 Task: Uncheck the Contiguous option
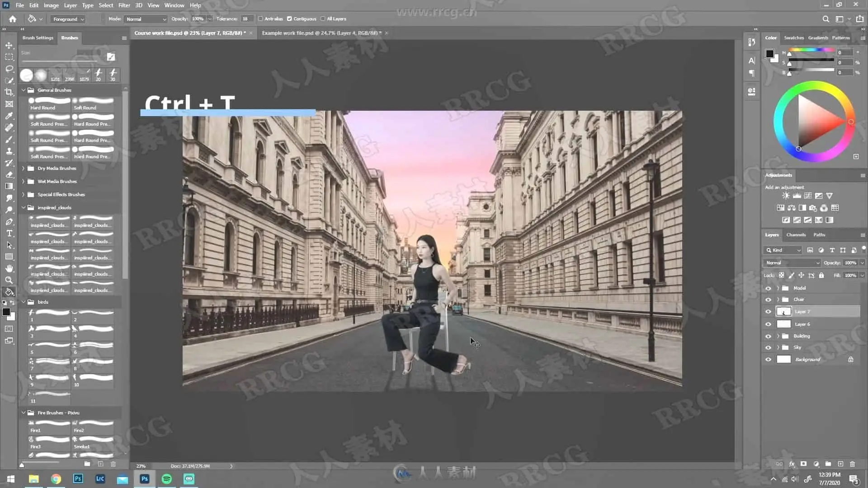tap(289, 19)
